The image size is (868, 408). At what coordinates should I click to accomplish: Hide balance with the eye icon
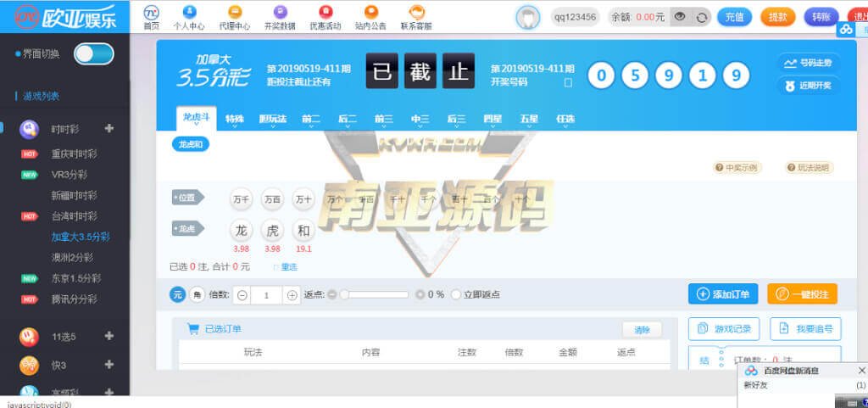(x=679, y=17)
